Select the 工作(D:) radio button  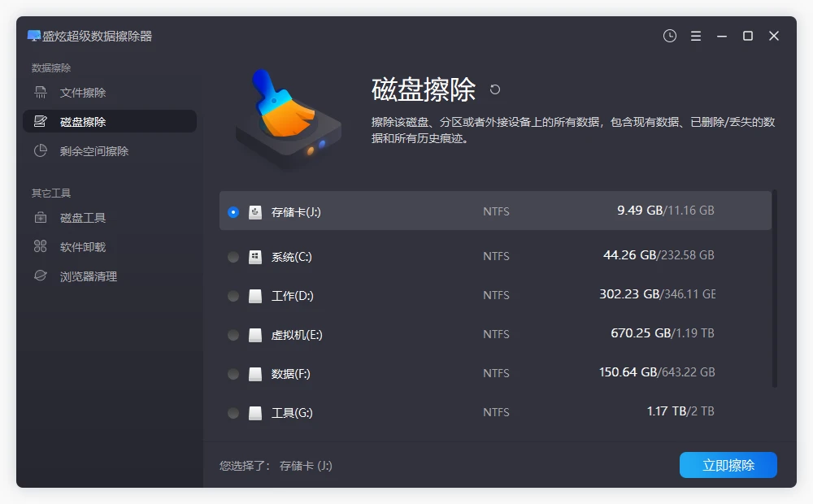point(233,296)
